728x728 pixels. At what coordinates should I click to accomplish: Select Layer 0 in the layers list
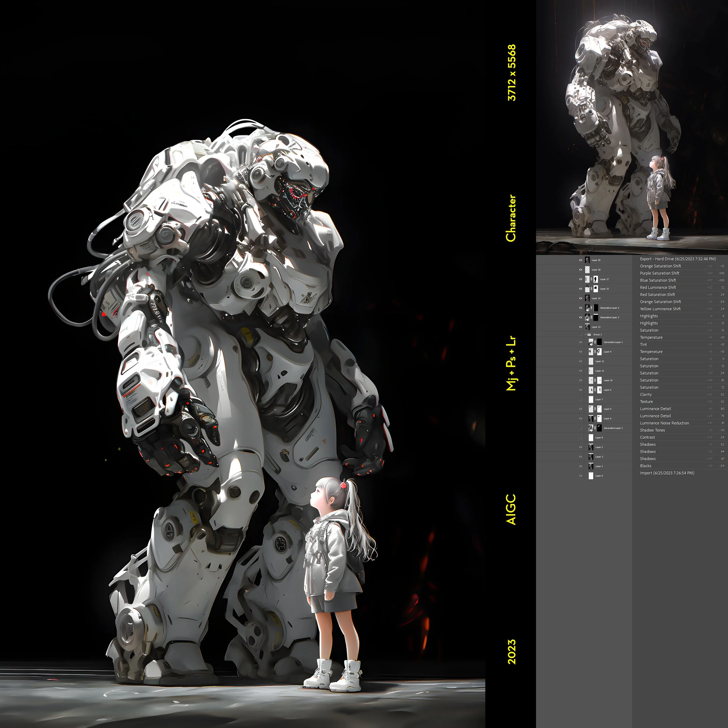tap(599, 476)
